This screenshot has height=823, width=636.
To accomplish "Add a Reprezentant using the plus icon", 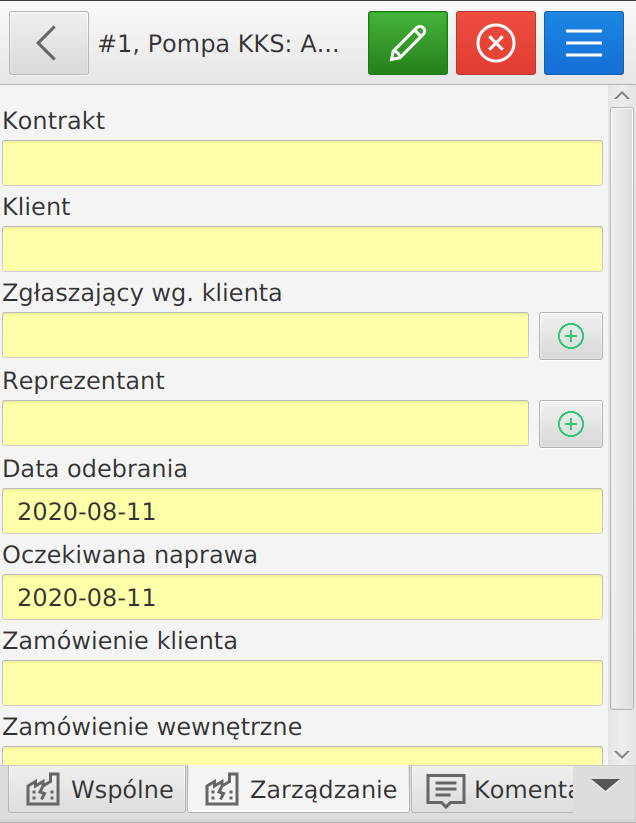I will tap(570, 423).
